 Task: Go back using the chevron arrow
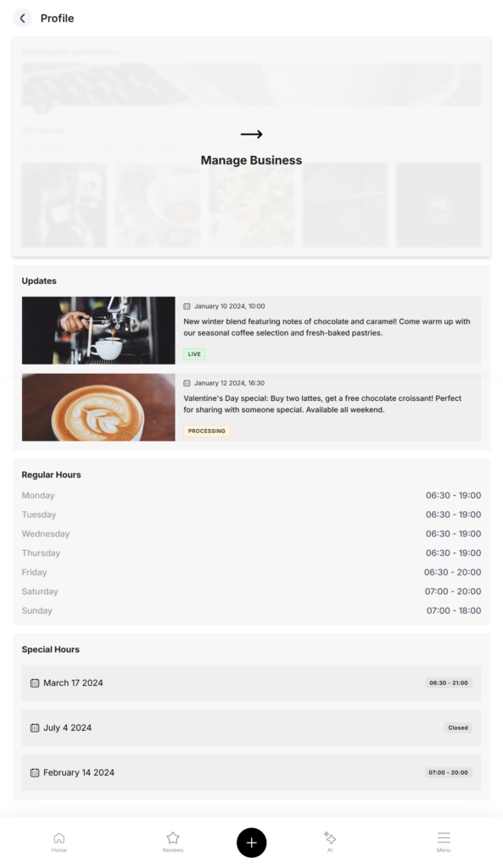click(22, 19)
